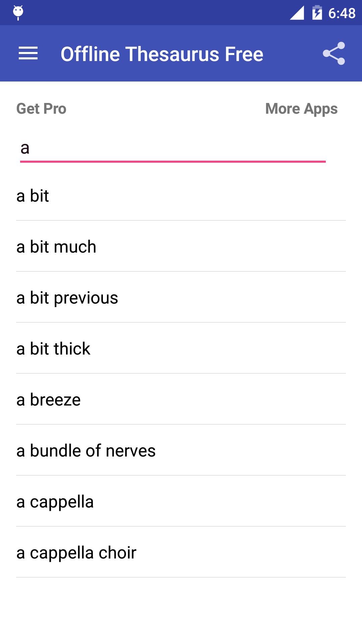The height and width of the screenshot is (644, 362).
Task: Tap the 6:48 clock in status bar
Action: (x=342, y=13)
